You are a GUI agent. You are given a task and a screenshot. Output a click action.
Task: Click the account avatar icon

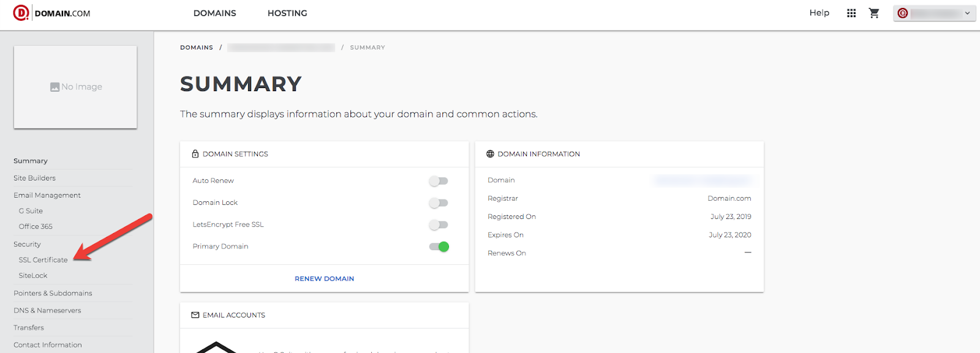click(903, 13)
